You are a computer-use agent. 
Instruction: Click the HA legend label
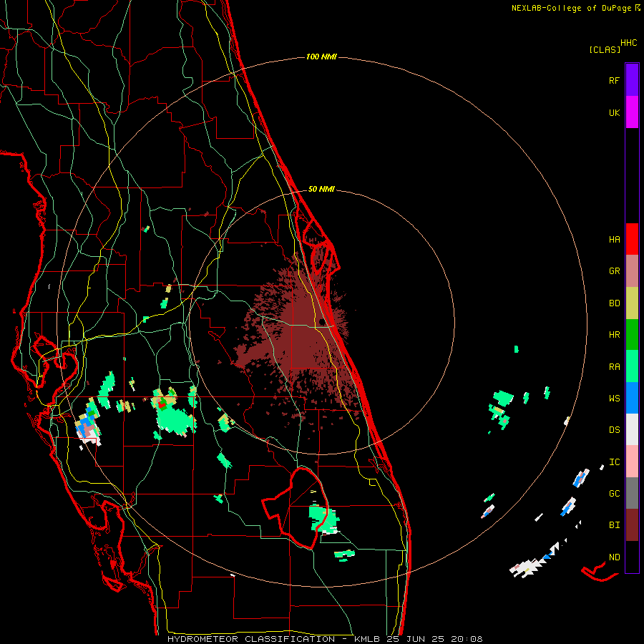614,240
